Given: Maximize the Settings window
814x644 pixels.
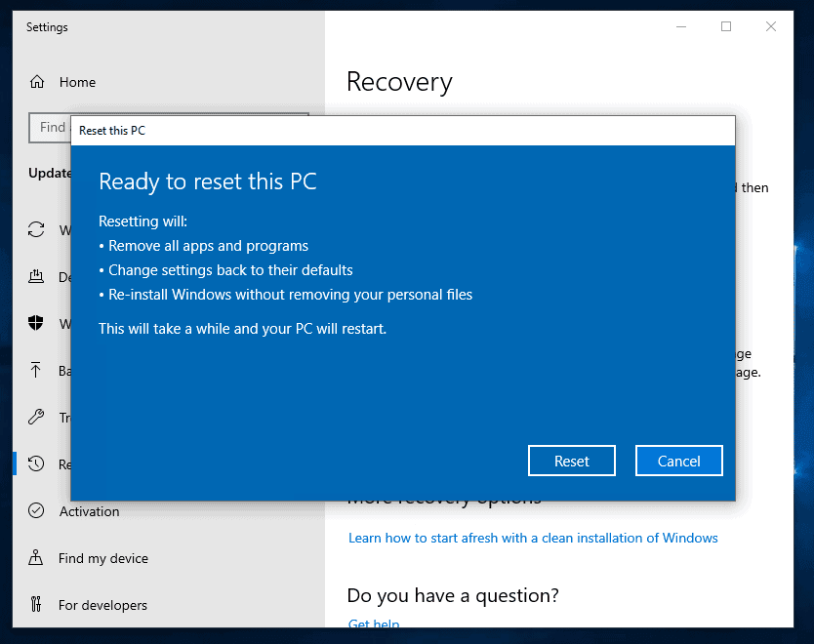Looking at the screenshot, I should (726, 27).
